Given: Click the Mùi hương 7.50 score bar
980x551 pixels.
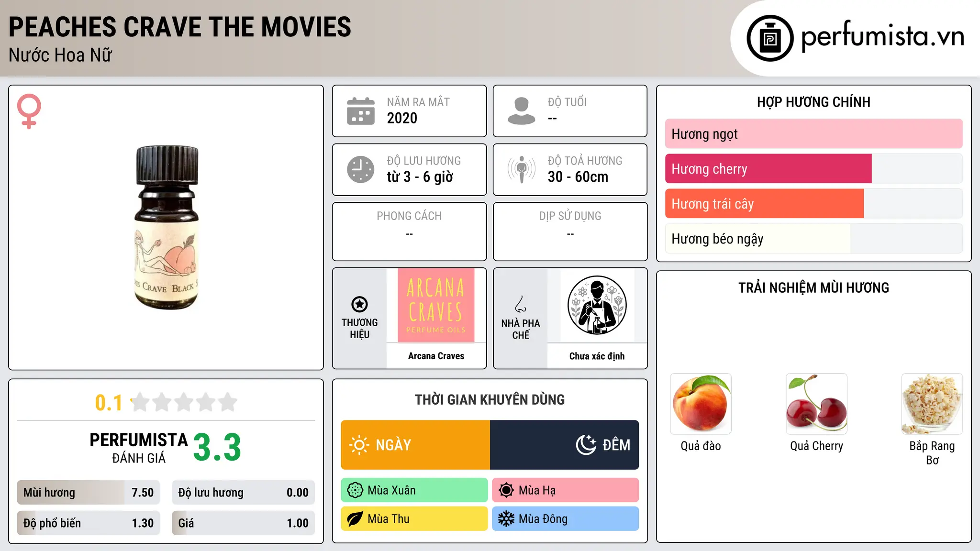Looking at the screenshot, I should [89, 493].
